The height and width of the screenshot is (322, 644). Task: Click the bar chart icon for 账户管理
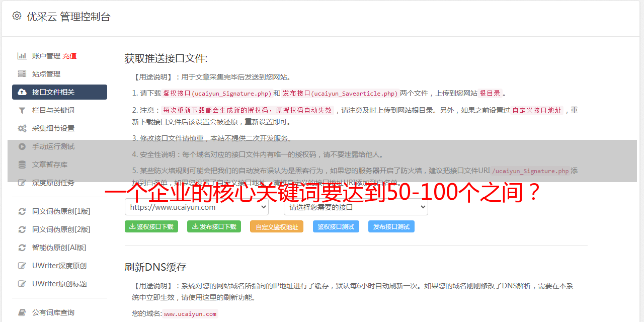22,56
